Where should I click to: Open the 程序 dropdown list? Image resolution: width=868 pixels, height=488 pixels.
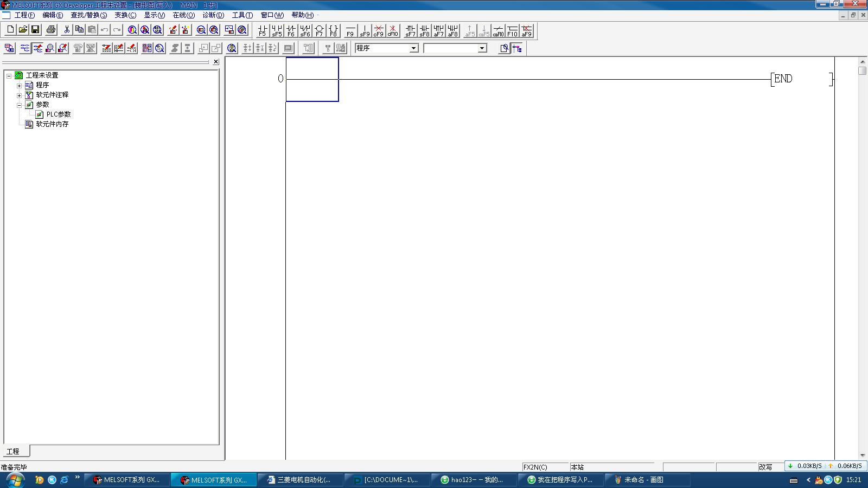[x=413, y=48]
